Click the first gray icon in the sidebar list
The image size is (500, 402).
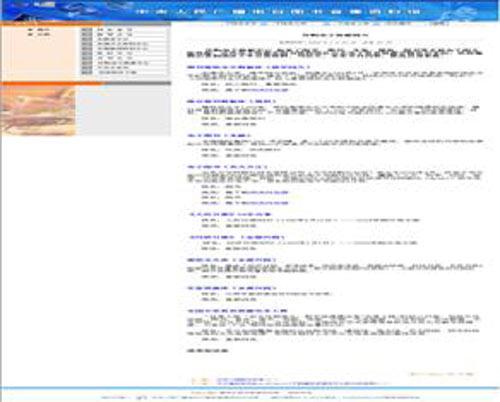[87, 30]
